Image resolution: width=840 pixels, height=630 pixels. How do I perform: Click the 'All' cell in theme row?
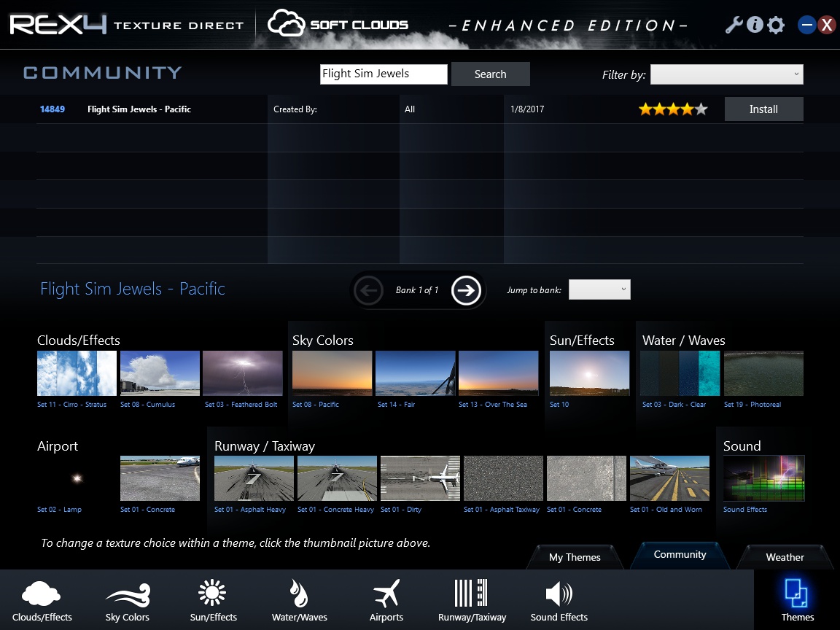[410, 109]
